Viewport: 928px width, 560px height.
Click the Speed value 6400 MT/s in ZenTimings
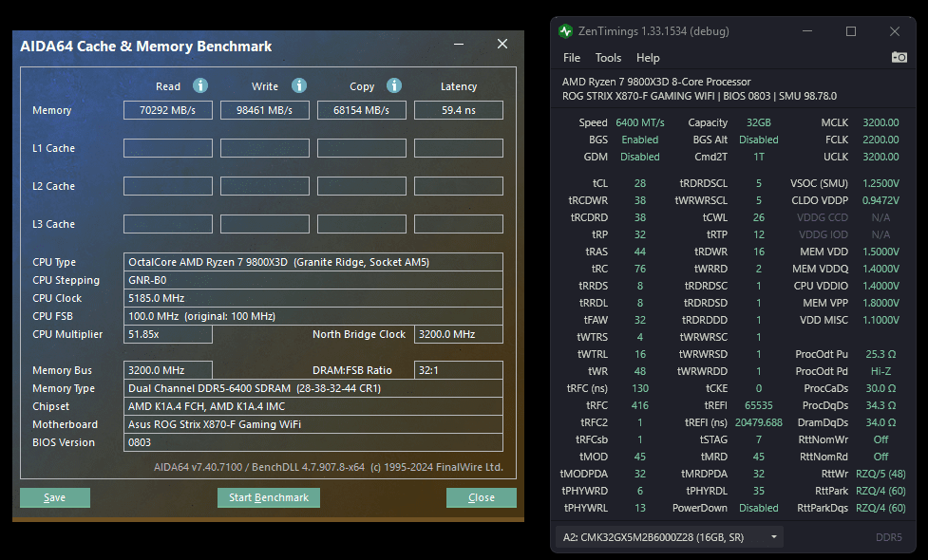click(640, 122)
